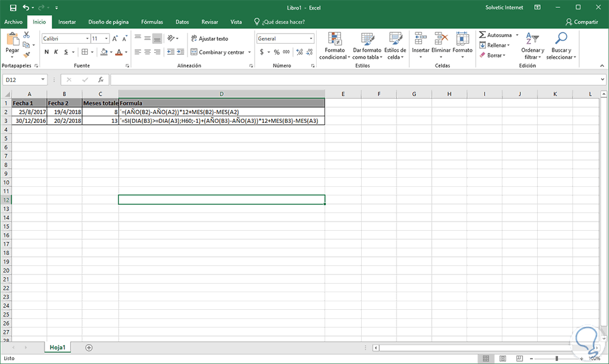Copy selection using the copy icon

pyautogui.click(x=26, y=45)
